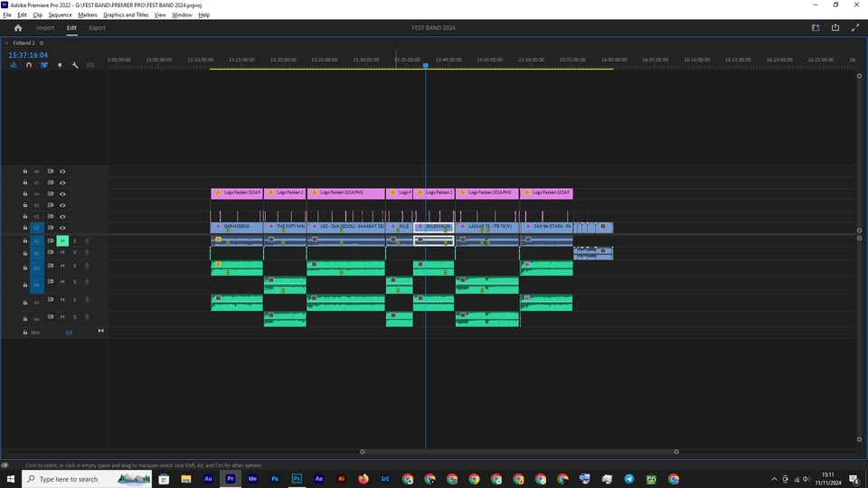Hide track V4 with eye toggle
868x488 pixels.
point(62,193)
